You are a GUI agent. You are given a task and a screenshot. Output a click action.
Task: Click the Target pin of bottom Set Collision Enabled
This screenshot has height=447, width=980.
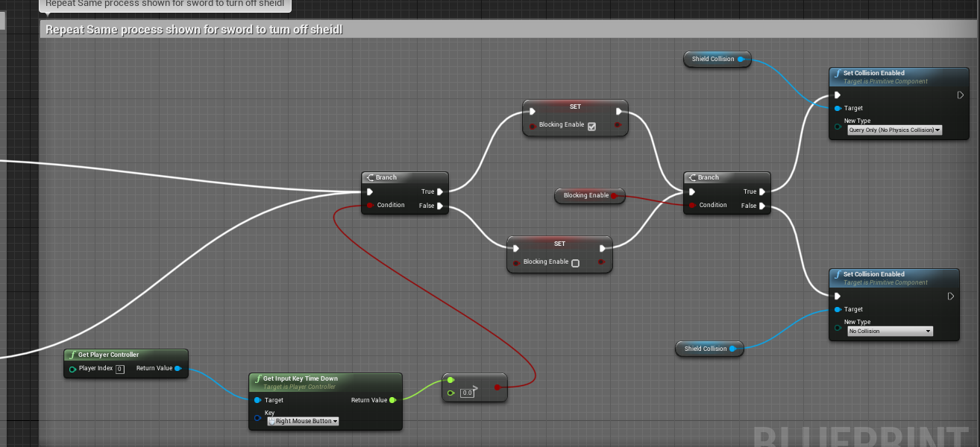838,309
